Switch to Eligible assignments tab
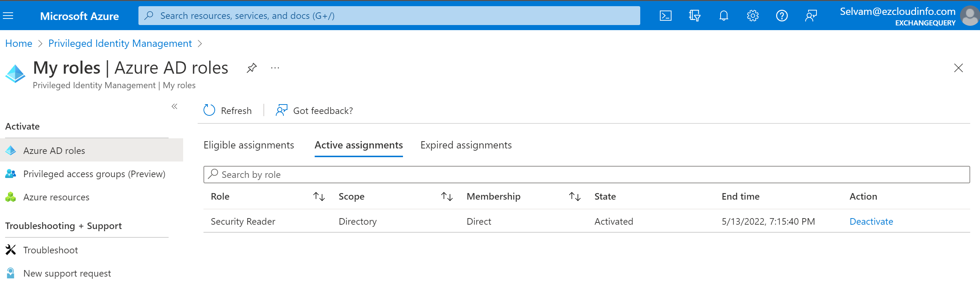980x290 pixels. [x=249, y=145]
